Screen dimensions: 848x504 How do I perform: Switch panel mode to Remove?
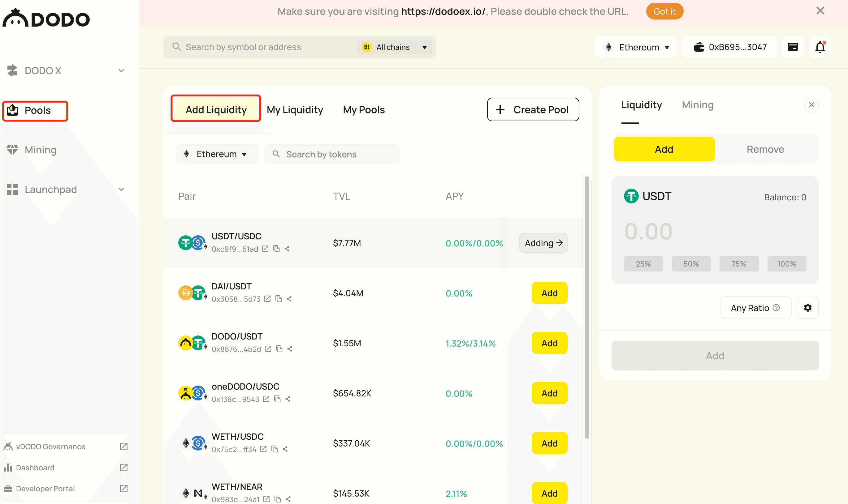pos(765,149)
